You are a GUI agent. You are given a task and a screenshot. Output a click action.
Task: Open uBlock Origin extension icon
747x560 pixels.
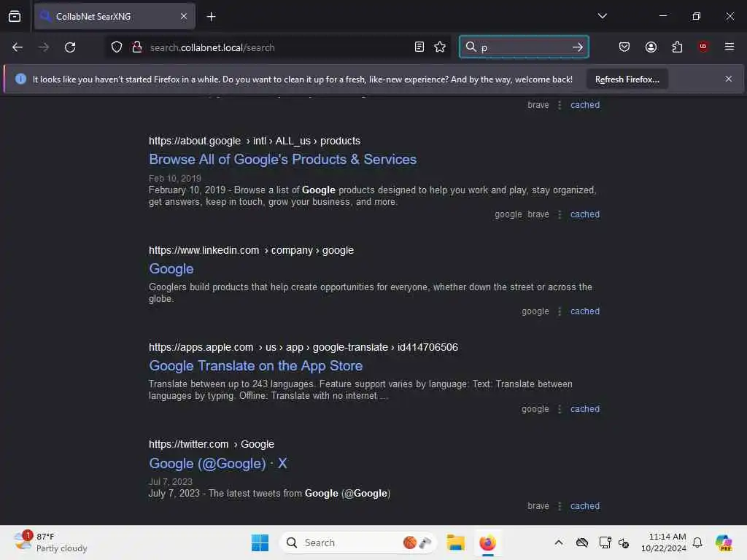[x=703, y=47]
